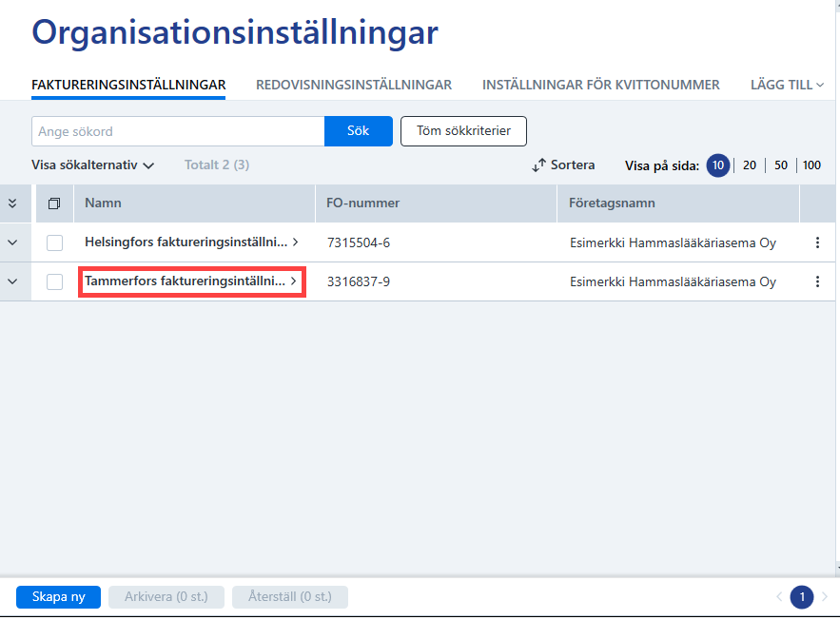Click company name in Tammerfors row
The width and height of the screenshot is (840, 620).
673,281
